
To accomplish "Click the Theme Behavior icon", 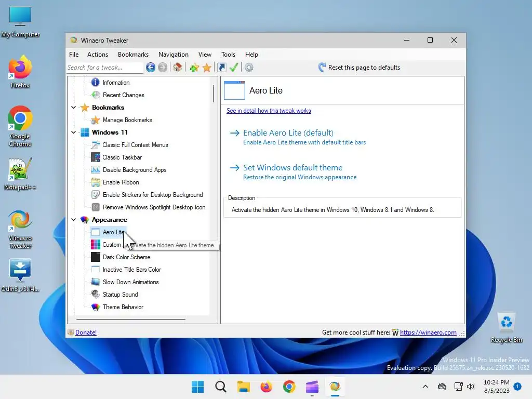I will pos(96,307).
